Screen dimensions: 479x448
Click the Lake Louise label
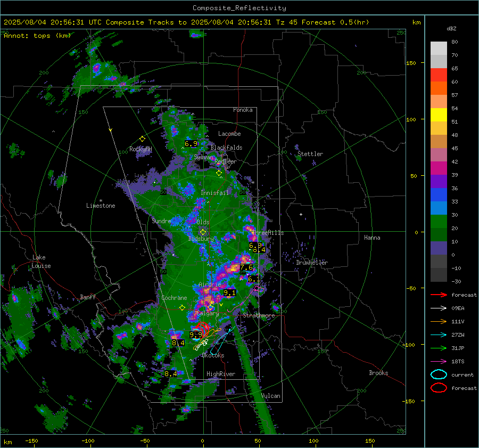(x=41, y=262)
